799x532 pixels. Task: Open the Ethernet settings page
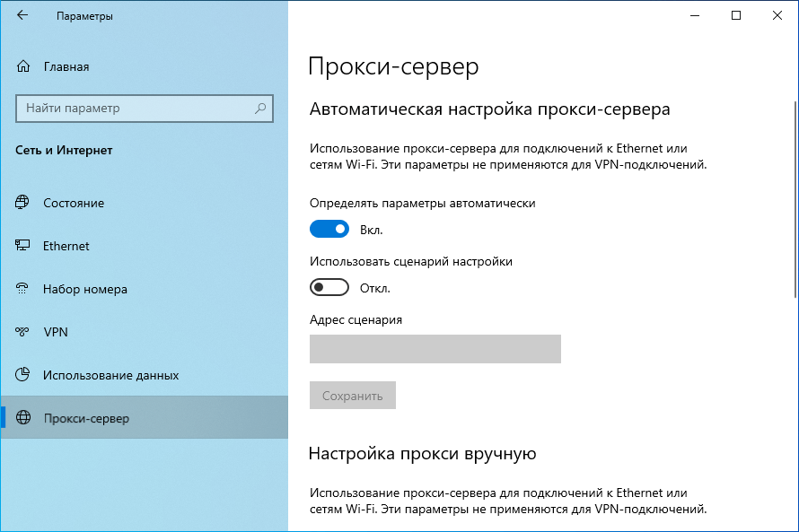145,246
